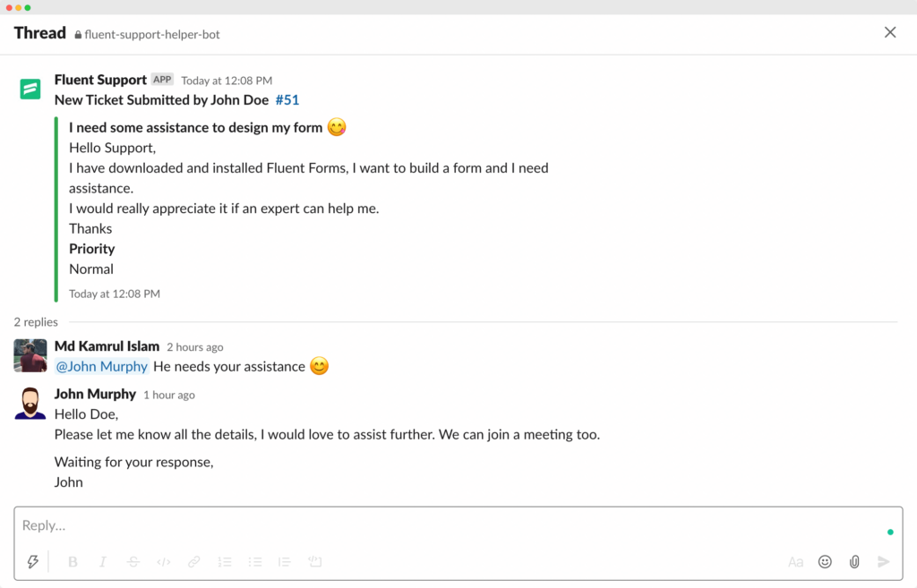Click the yum emoji in ticket title

click(337, 127)
